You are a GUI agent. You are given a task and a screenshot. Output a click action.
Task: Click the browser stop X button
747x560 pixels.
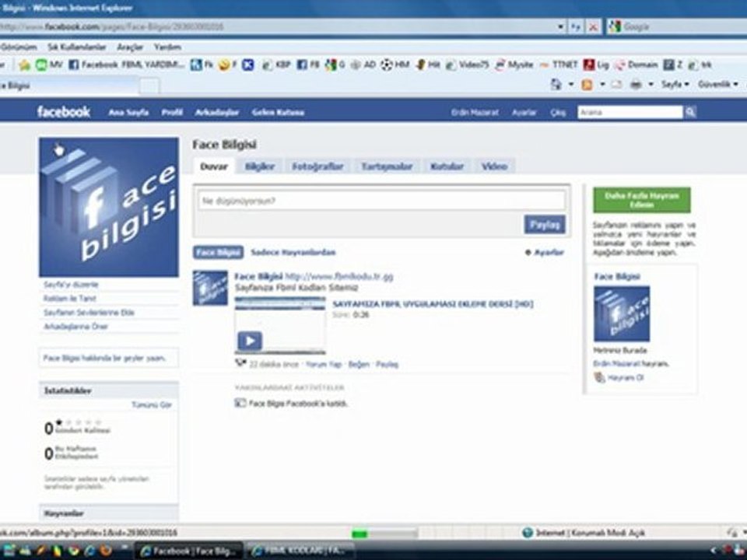[x=593, y=27]
